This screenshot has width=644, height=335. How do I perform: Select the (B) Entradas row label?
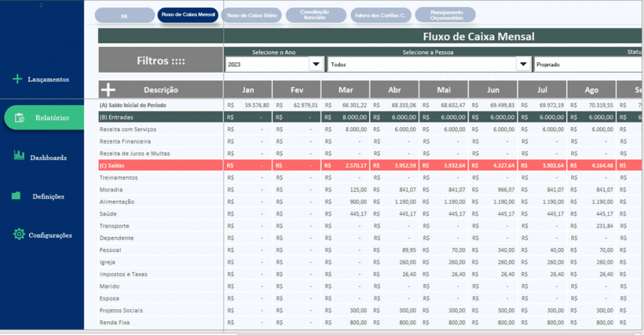pyautogui.click(x=116, y=117)
